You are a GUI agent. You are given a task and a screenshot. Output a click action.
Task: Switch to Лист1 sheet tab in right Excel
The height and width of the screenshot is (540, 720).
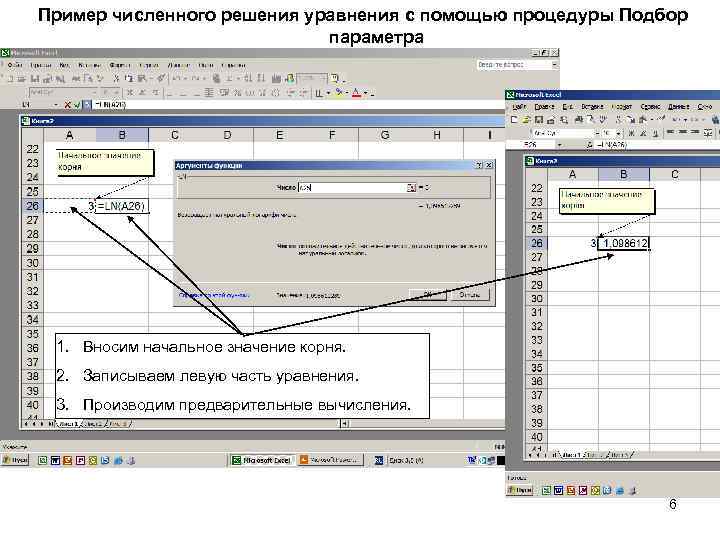pyautogui.click(x=571, y=455)
